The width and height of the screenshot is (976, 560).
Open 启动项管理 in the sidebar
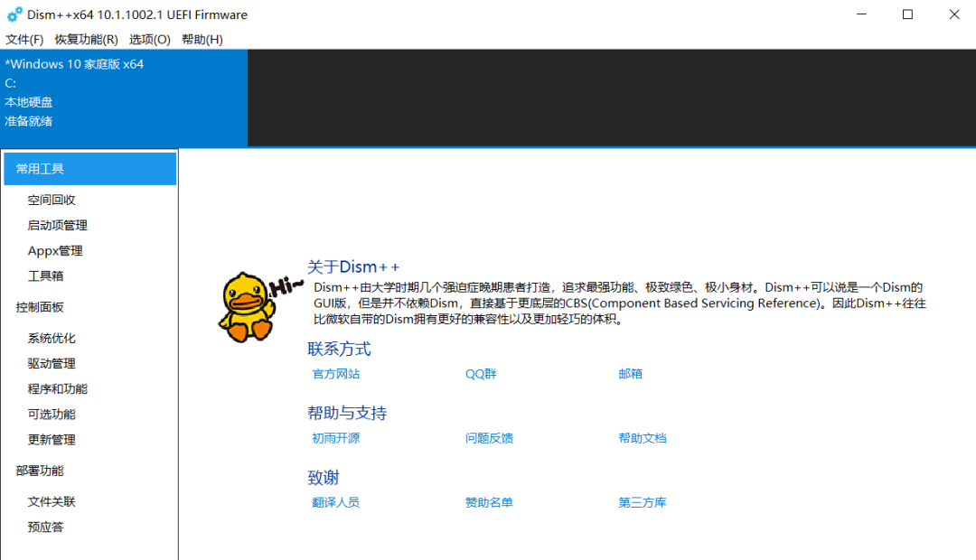pyautogui.click(x=57, y=225)
